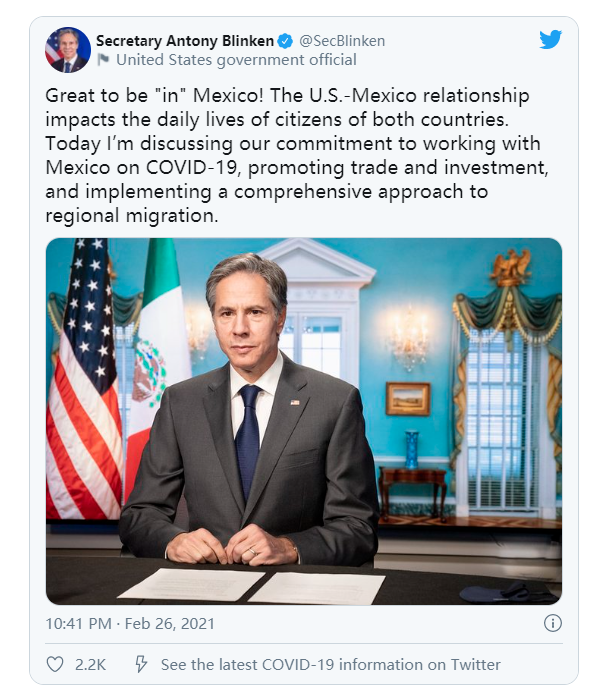Click the American flag in the photo
The width and height of the screenshot is (606, 700).
[x=84, y=380]
